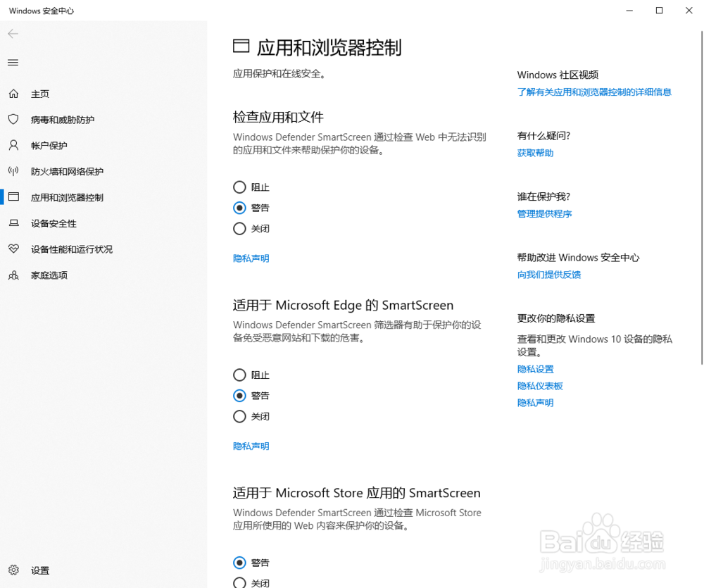This screenshot has height=588, width=704.
Task: Click the shield icon for 病毒和威胁防护
Action: (14, 119)
